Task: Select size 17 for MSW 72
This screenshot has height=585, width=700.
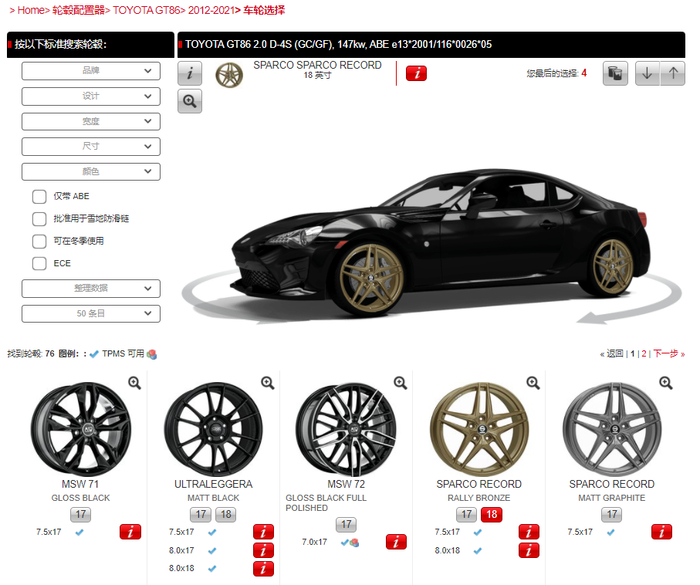Action: (x=346, y=524)
